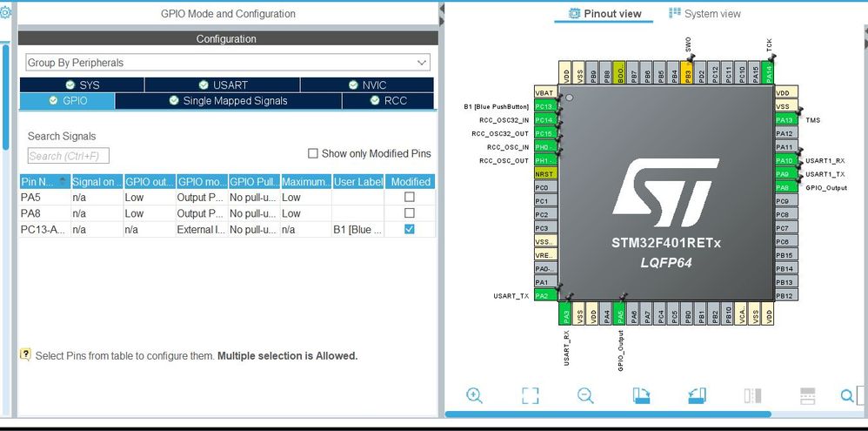Viewport: 868px width, 431px height.
Task: Click the yellow question mark help icon
Action: 25,354
